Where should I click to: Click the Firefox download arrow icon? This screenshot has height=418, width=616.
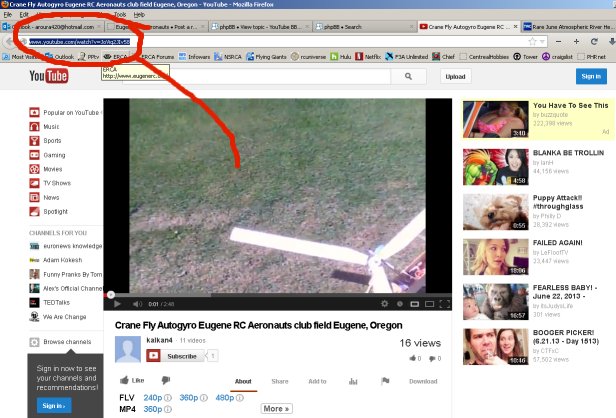point(612,41)
